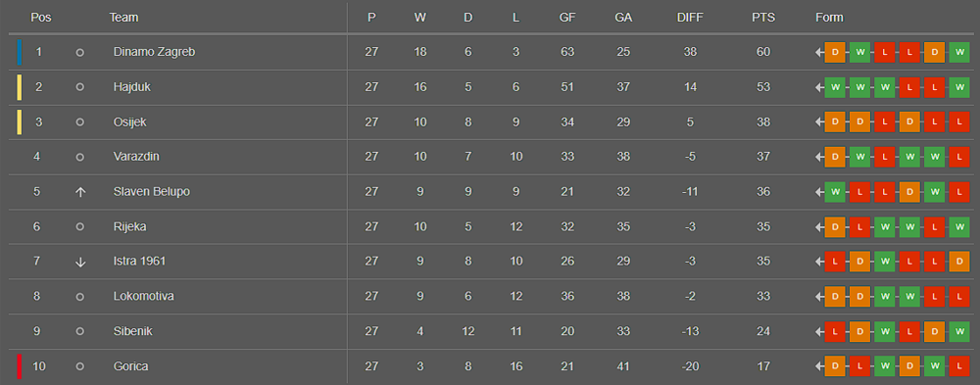Click Gorica's first orange D form badge
980x385 pixels.
pyautogui.click(x=834, y=366)
